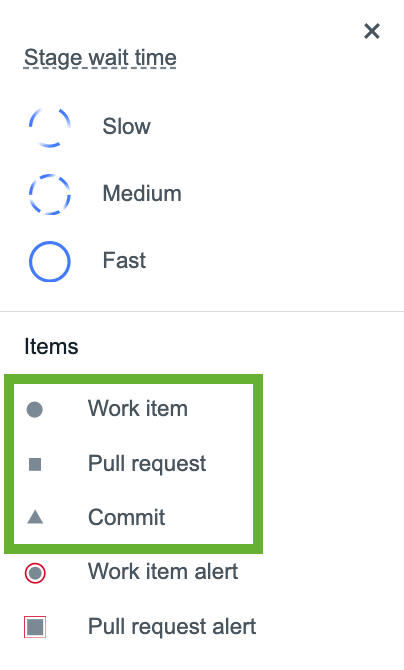
Task: Click the Work item alert label
Action: 163,572
